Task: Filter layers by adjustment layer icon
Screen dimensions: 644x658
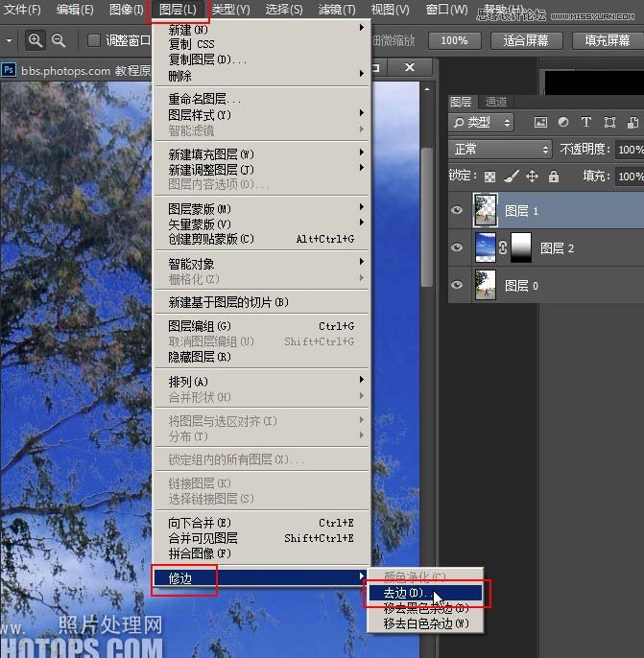Action: pyautogui.click(x=563, y=122)
